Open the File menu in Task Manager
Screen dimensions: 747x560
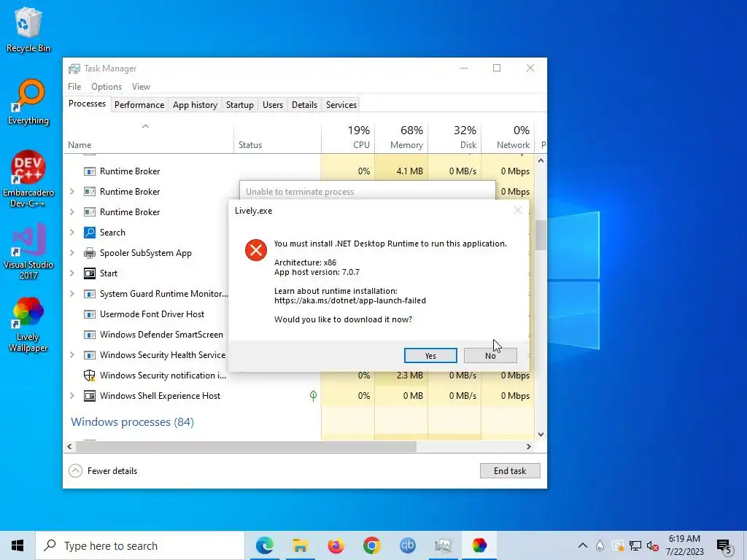tap(74, 87)
